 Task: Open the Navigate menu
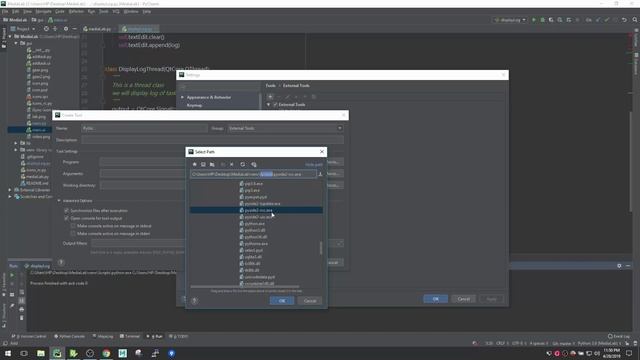coord(43,11)
